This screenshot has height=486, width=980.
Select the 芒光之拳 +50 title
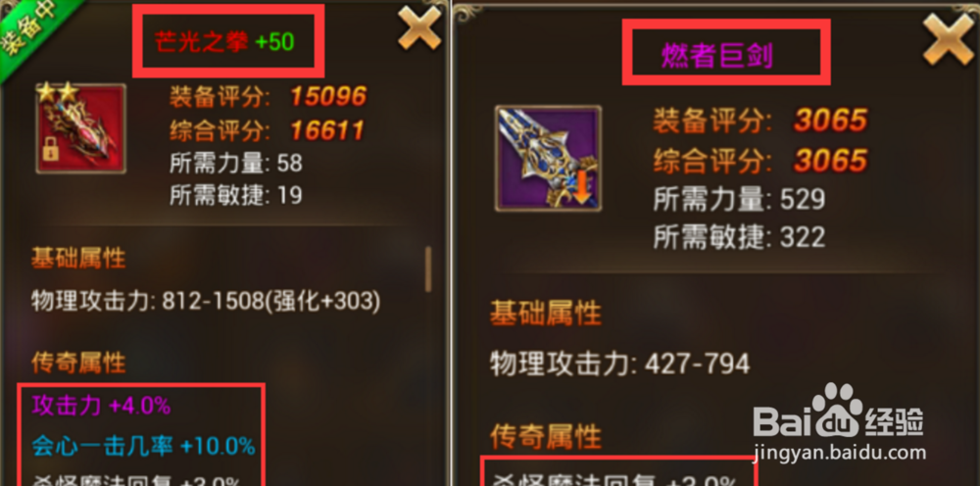224,42
